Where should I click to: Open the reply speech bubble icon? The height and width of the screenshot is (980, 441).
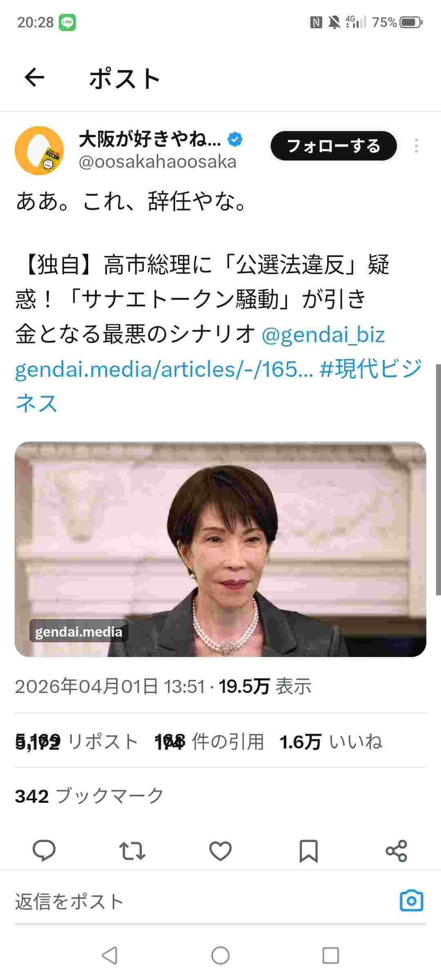(x=44, y=851)
